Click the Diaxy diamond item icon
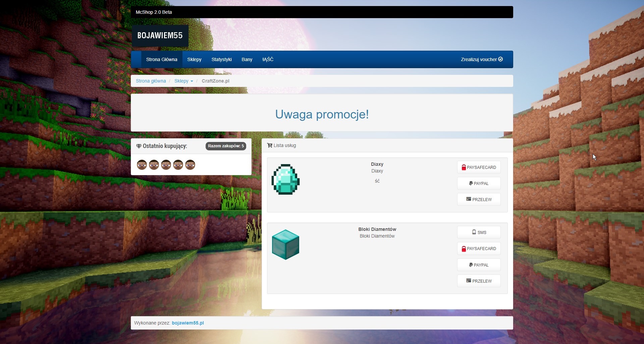Screen dimensions: 644x344 285,179
